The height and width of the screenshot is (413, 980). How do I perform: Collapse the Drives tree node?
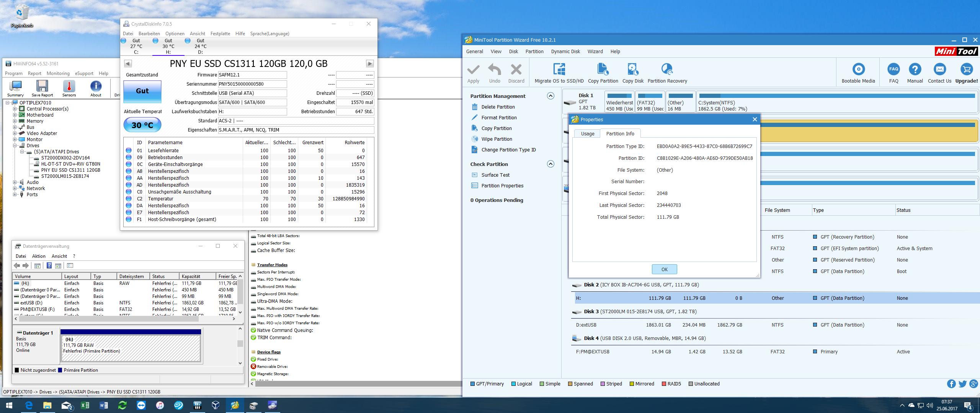[15, 146]
